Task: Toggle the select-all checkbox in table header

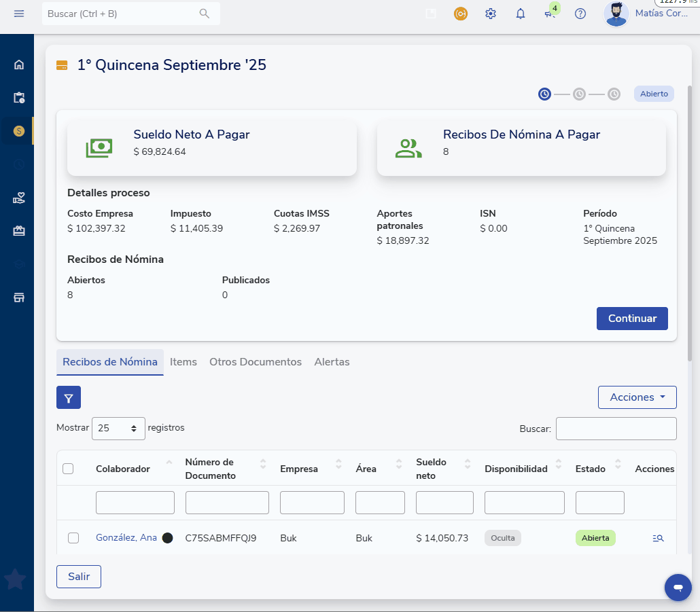Action: pos(68,469)
